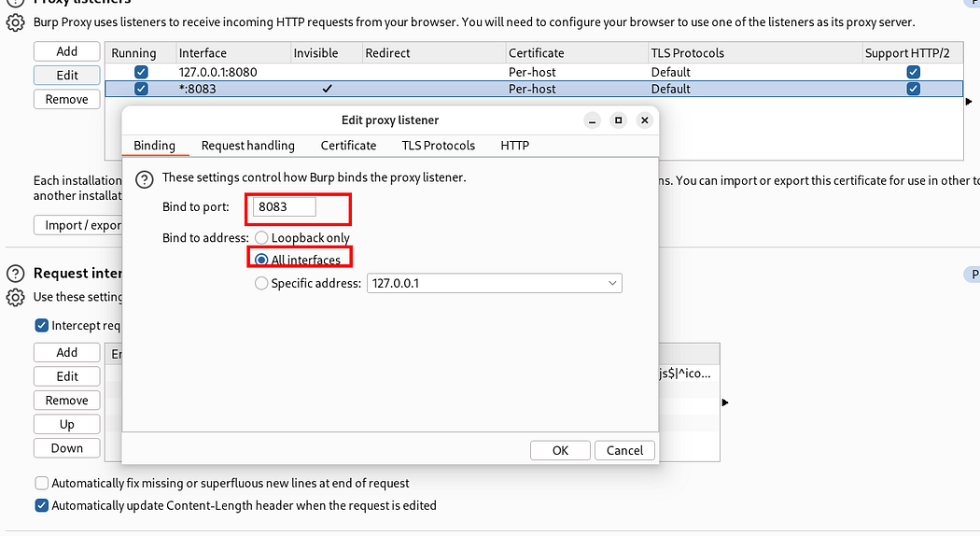Viewport: 980px width, 536px height.
Task: Select All interfaces radio button
Action: tap(261, 260)
